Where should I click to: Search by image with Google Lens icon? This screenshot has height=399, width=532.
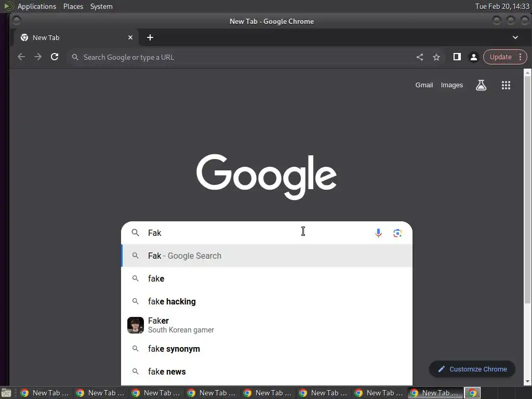tap(397, 233)
